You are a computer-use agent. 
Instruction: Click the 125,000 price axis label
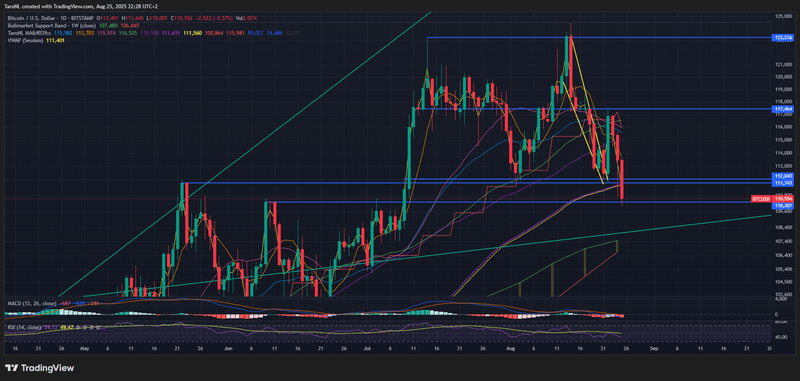tap(783, 17)
